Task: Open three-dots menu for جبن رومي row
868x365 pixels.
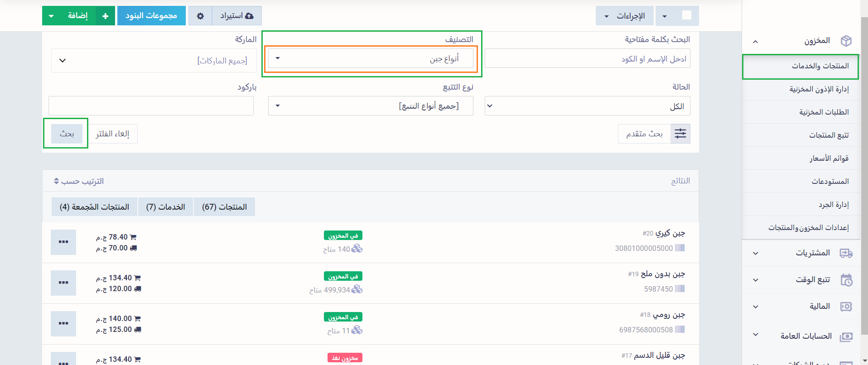Action: tap(63, 323)
